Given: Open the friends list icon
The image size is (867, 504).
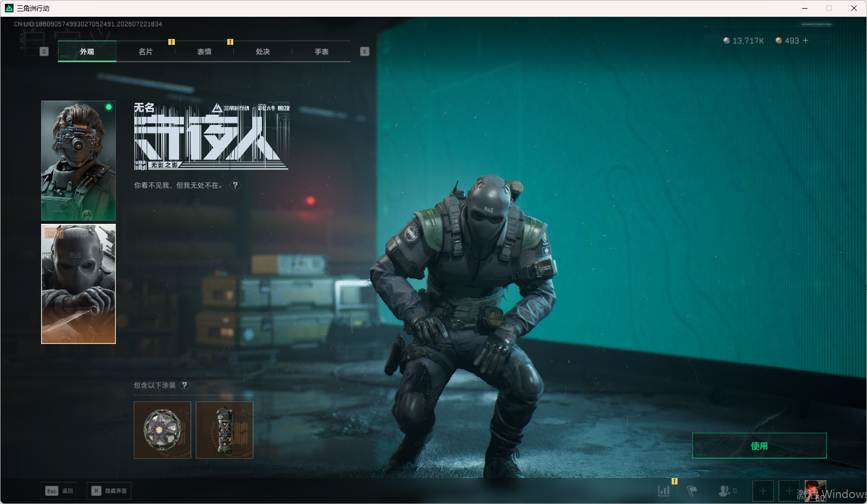Looking at the screenshot, I should point(727,491).
